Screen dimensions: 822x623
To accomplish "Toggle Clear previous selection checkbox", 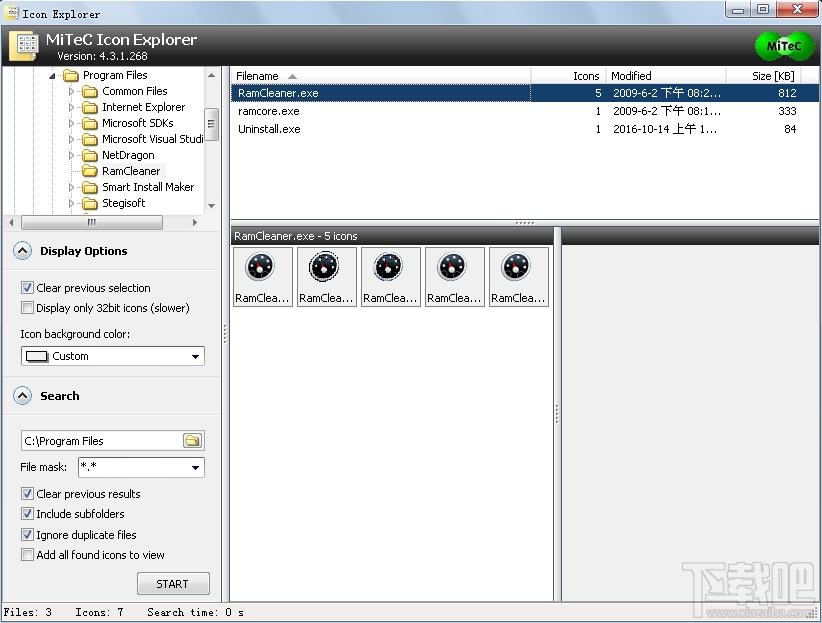I will point(27,287).
